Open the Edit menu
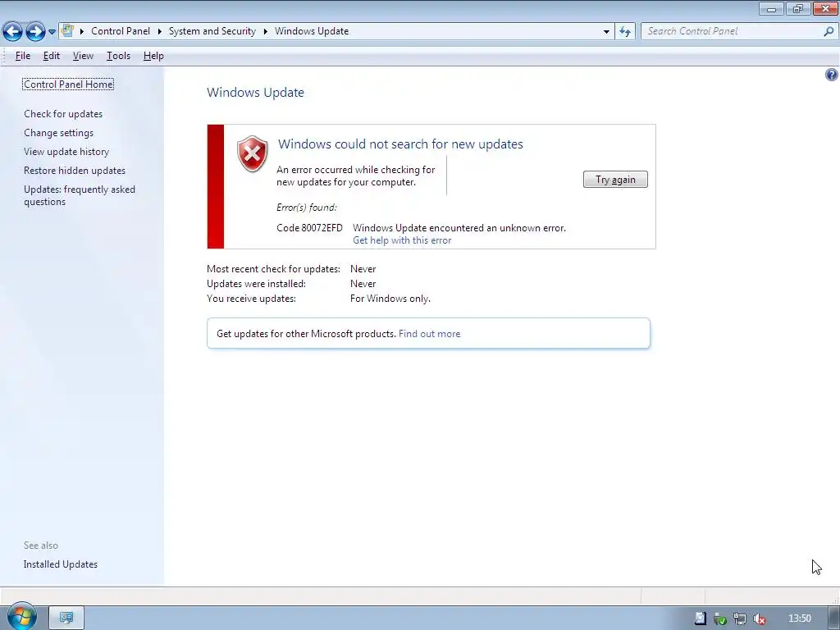Image resolution: width=840 pixels, height=630 pixels. pyautogui.click(x=52, y=56)
